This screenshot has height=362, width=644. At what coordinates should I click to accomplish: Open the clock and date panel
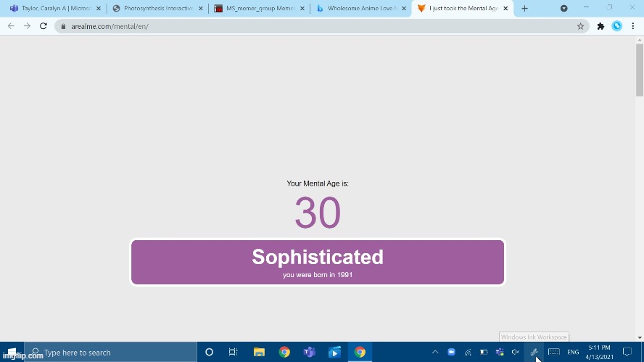pos(599,353)
